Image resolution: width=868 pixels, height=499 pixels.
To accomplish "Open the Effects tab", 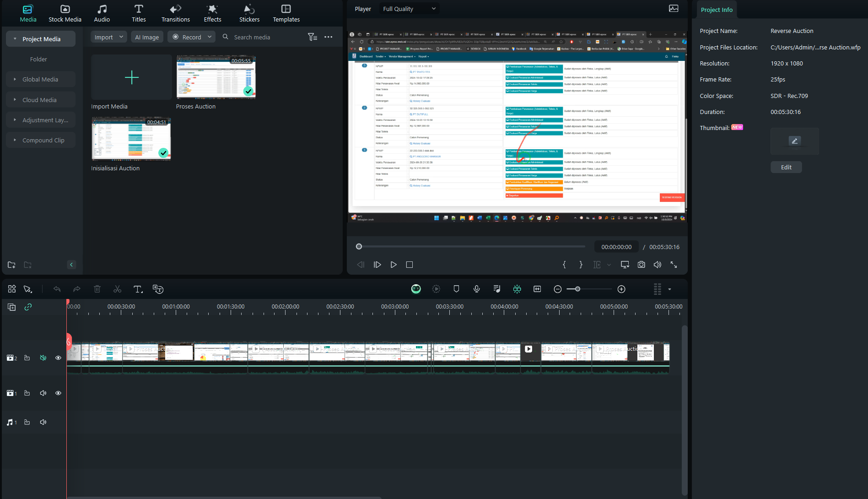I will pos(212,13).
